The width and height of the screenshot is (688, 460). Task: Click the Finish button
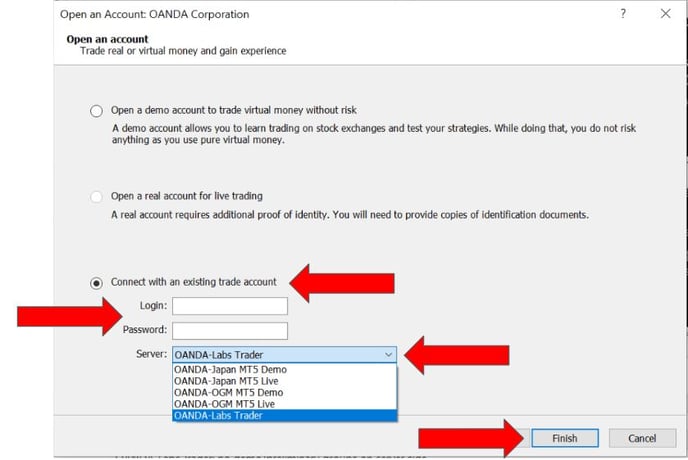pos(565,438)
